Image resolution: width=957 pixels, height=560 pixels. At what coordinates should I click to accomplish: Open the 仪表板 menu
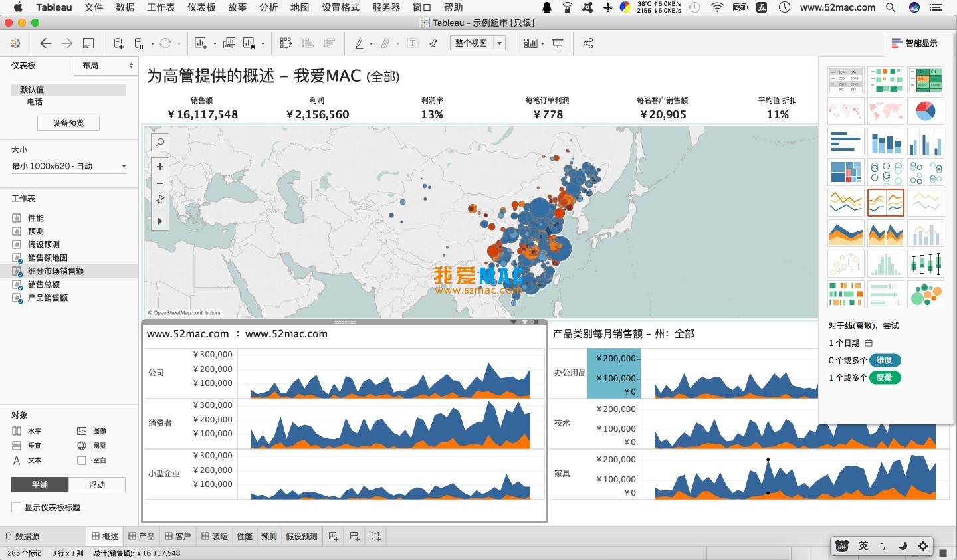[x=201, y=7]
